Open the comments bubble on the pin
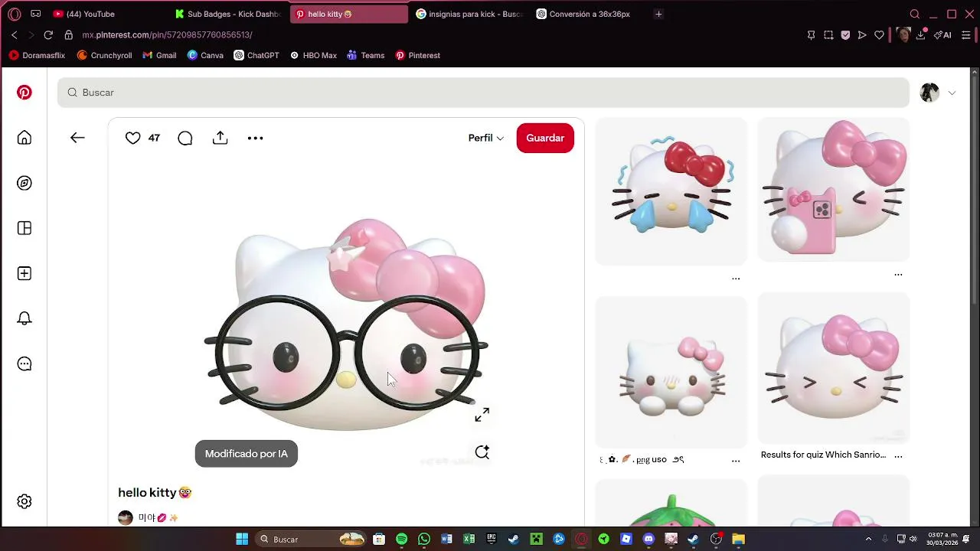This screenshot has height=551, width=980. [185, 138]
